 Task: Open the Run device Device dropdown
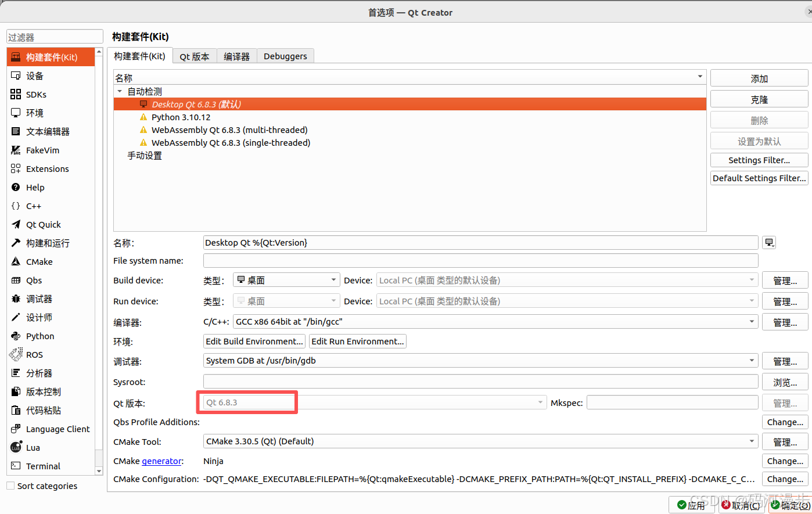(x=567, y=301)
